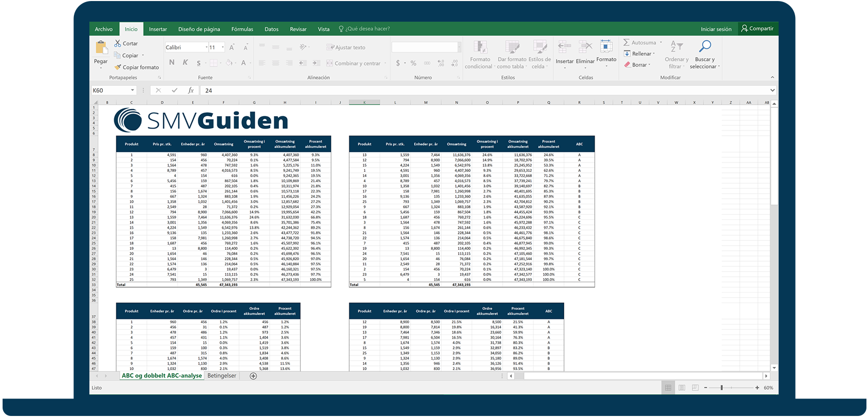Switch to the Vista tab
The width and height of the screenshot is (868, 417).
[323, 29]
